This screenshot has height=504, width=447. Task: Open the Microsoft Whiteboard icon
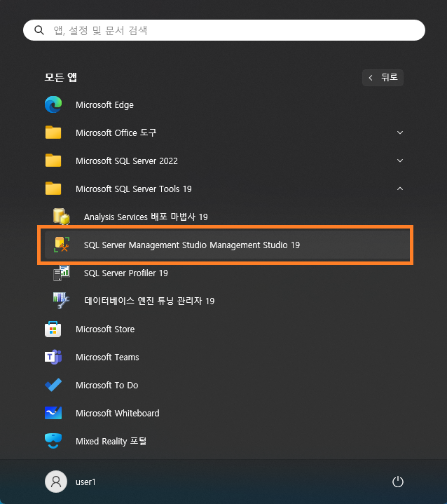click(x=53, y=413)
